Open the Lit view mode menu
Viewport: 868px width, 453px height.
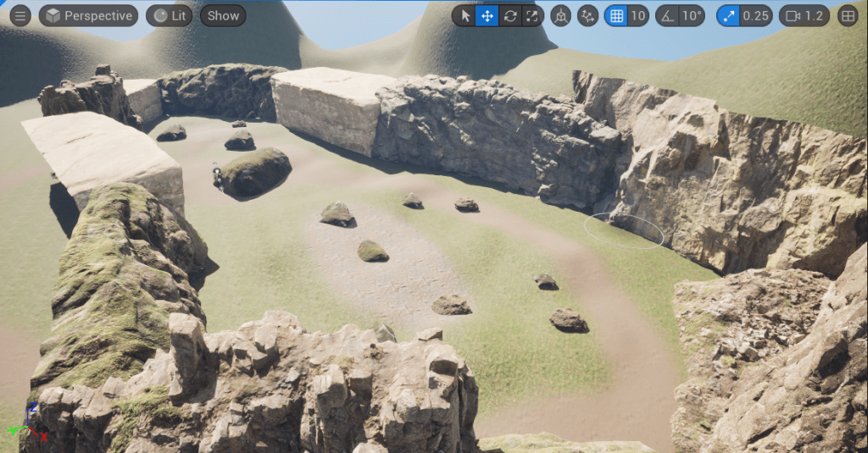pyautogui.click(x=169, y=15)
